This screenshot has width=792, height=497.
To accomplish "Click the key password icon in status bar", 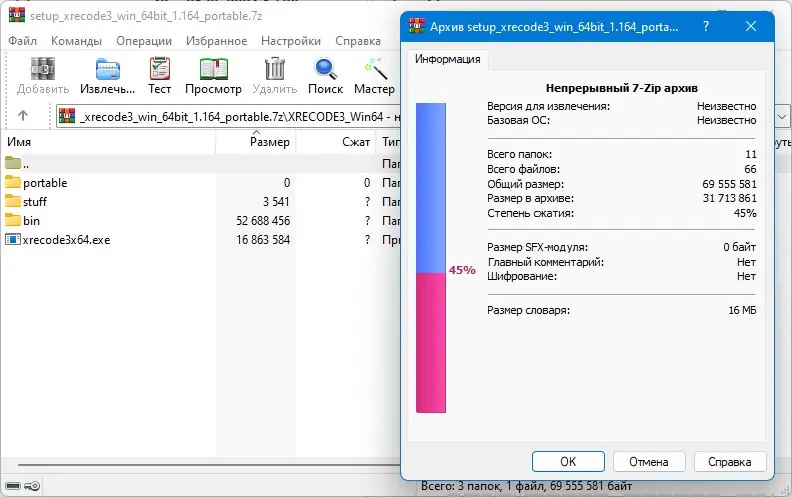I will tap(32, 486).
